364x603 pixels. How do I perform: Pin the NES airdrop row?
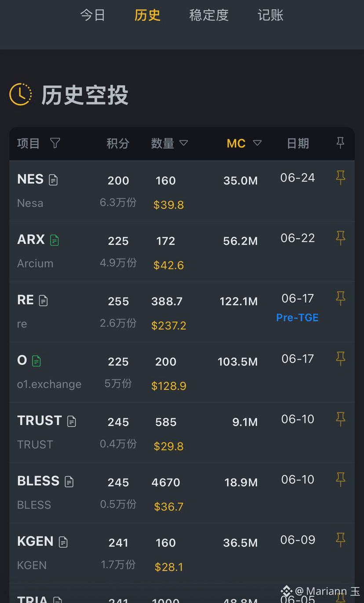tap(340, 178)
